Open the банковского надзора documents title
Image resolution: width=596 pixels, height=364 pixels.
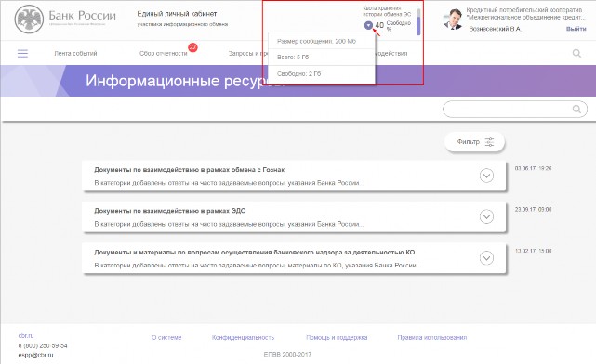[x=254, y=252]
